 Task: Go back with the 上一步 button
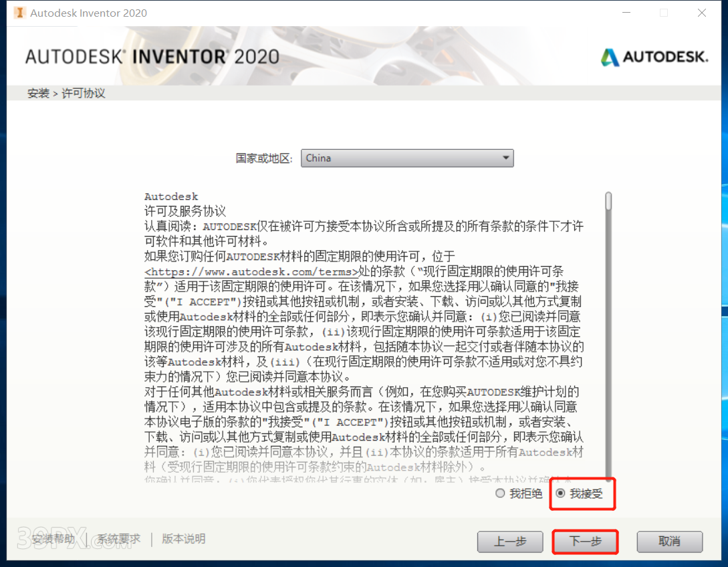pyautogui.click(x=510, y=542)
